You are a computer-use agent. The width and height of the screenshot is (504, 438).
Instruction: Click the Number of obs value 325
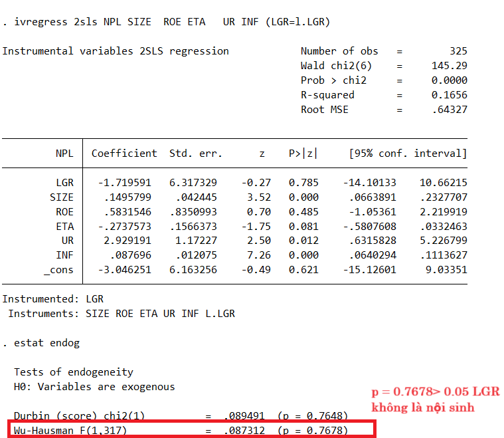[458, 51]
